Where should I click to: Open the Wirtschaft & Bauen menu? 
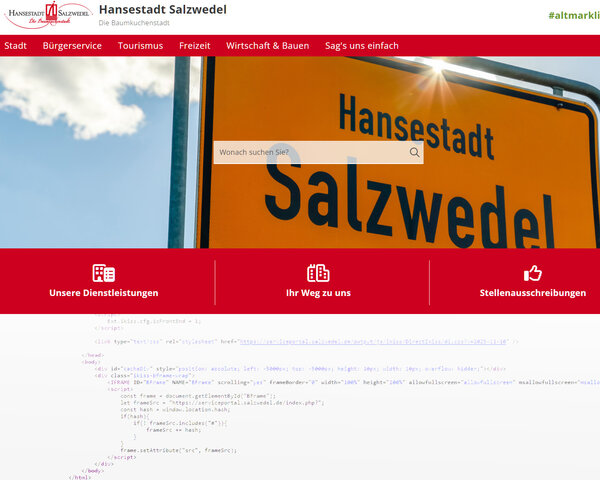[267, 46]
